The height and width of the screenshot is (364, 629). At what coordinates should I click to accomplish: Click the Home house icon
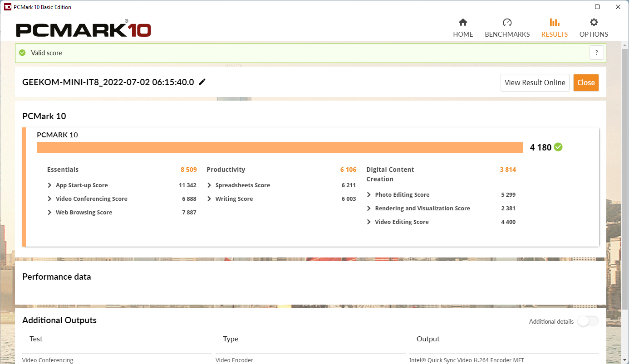(463, 22)
